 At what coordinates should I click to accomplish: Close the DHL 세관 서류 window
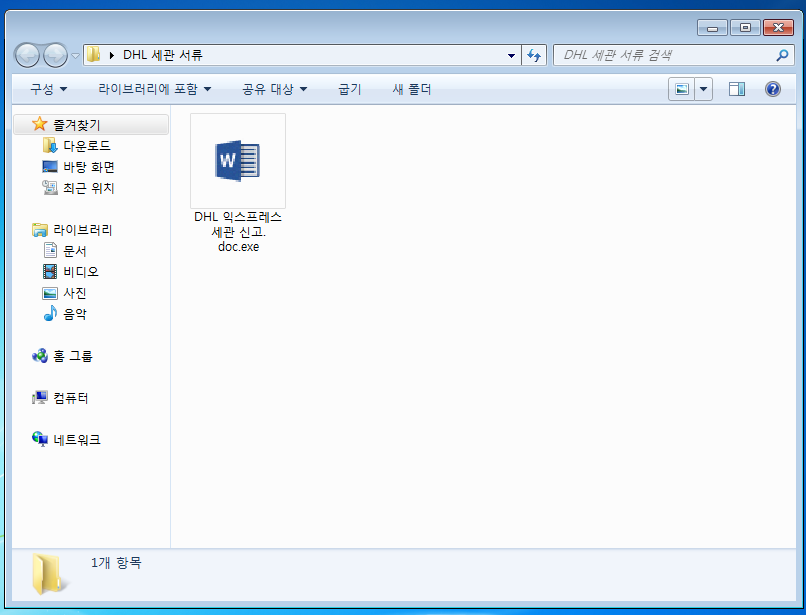(778, 28)
